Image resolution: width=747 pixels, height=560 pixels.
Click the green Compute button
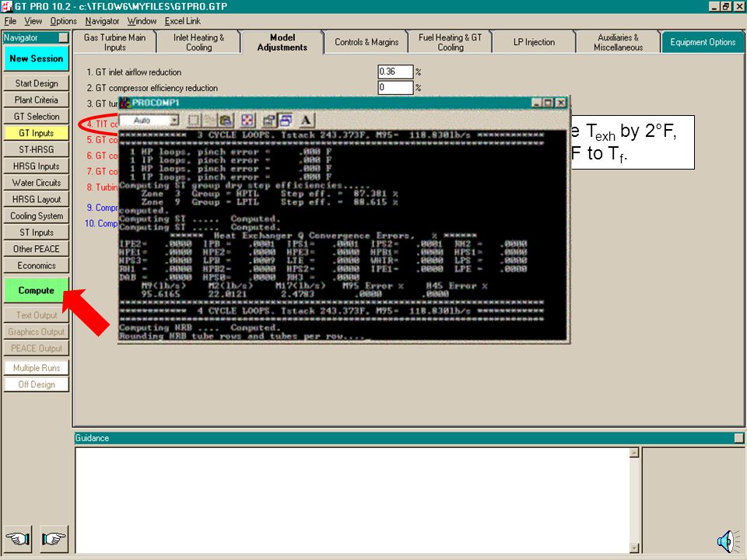[37, 290]
